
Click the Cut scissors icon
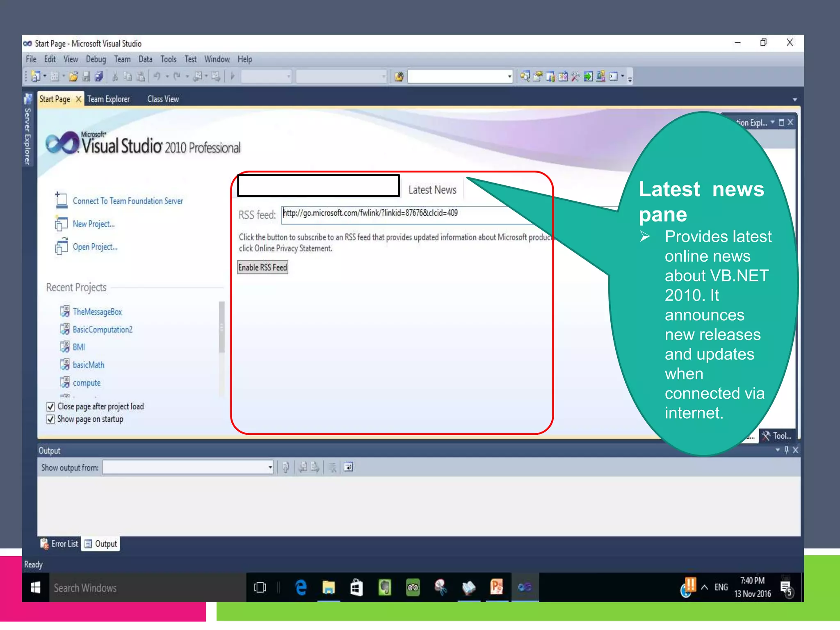click(x=115, y=76)
